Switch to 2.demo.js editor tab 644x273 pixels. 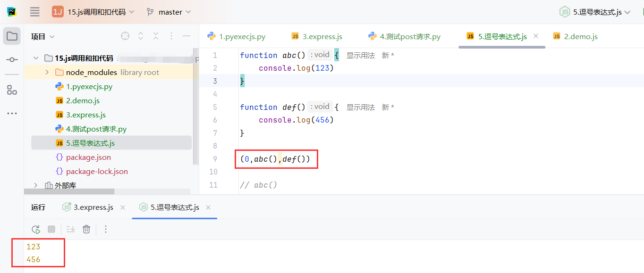coord(576,36)
